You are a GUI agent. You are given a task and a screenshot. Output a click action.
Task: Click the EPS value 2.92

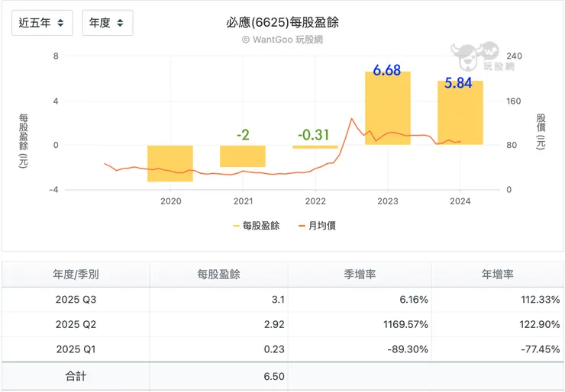[x=274, y=324]
